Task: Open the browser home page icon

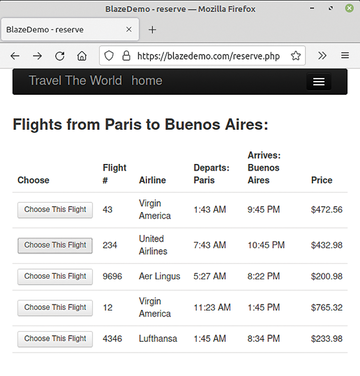Action: point(82,56)
